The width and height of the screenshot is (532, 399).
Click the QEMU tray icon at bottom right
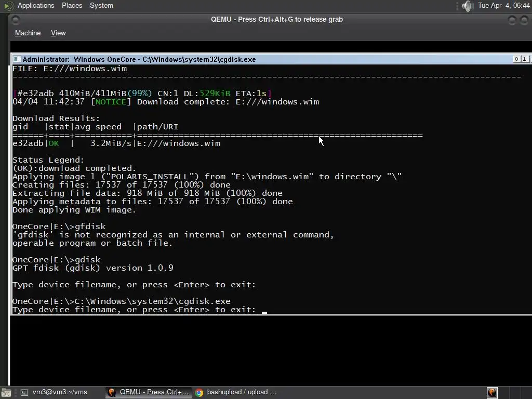coord(492,393)
